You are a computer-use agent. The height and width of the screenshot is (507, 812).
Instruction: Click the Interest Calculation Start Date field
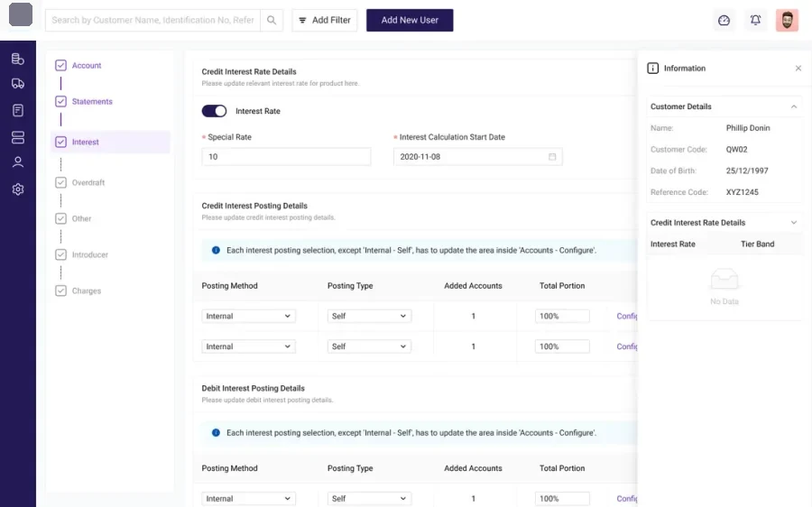tap(478, 157)
